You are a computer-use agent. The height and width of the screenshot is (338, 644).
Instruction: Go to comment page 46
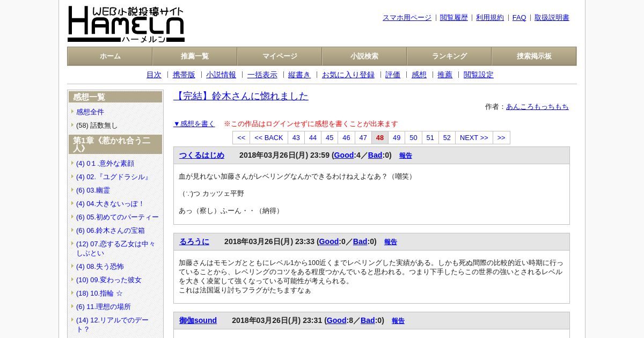coord(346,138)
